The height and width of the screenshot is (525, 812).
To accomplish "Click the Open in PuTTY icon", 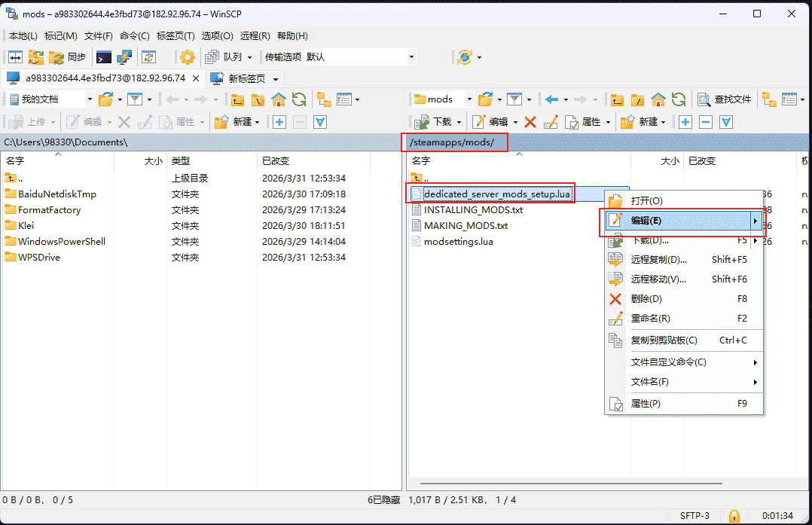I will (x=124, y=57).
